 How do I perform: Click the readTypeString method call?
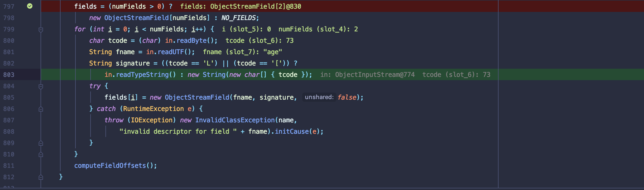point(142,75)
